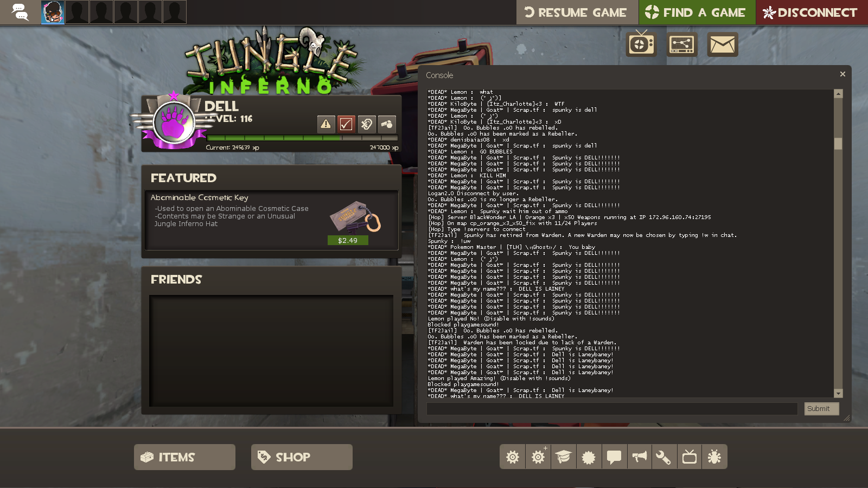868x488 pixels.
Task: Open the speech bubble chat icon
Action: click(x=614, y=457)
